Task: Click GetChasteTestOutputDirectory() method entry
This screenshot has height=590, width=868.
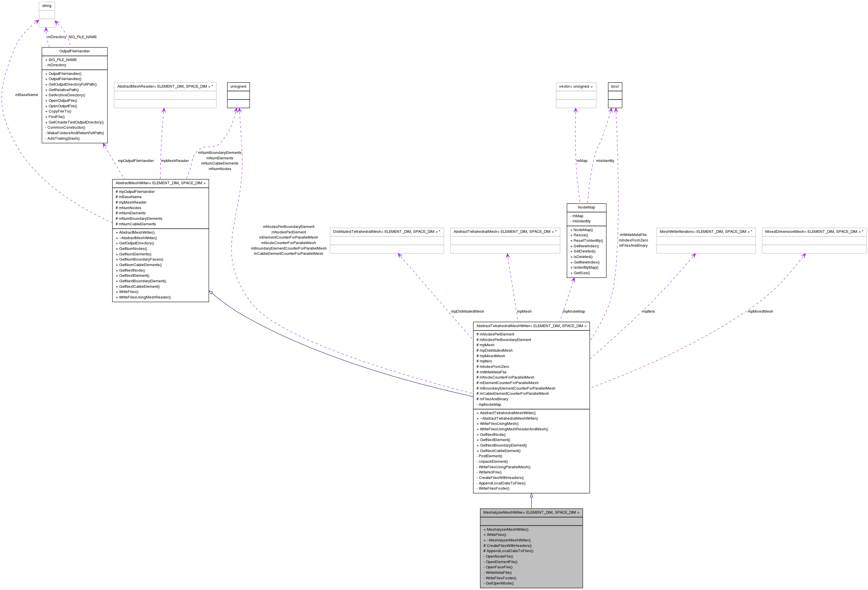Action: click(x=74, y=123)
